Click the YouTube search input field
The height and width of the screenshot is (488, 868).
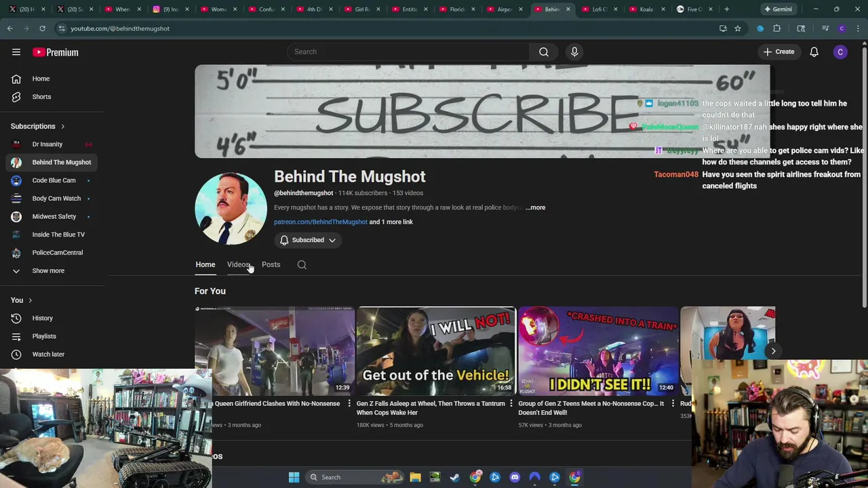click(408, 52)
